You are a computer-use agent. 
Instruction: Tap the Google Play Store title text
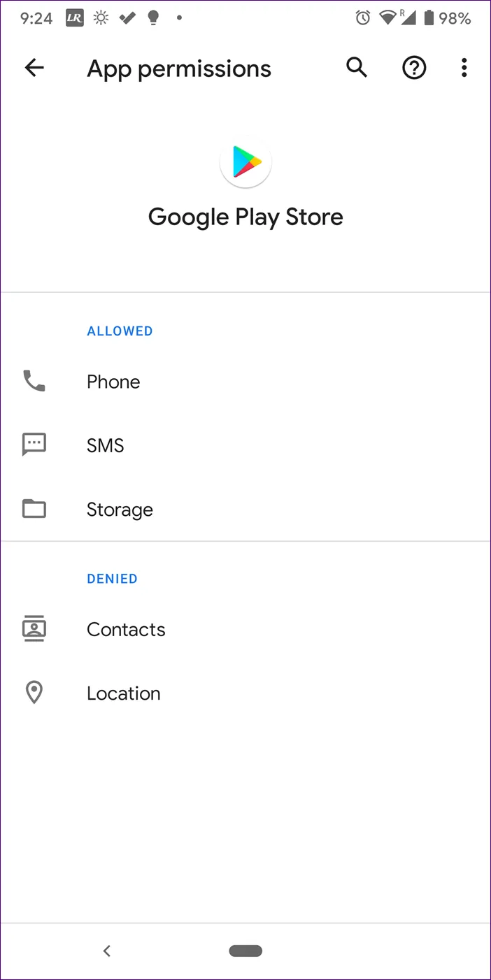pyautogui.click(x=245, y=217)
